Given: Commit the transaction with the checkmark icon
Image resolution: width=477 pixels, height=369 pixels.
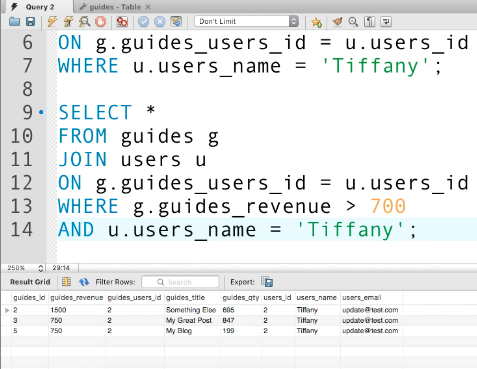Looking at the screenshot, I should point(143,22).
